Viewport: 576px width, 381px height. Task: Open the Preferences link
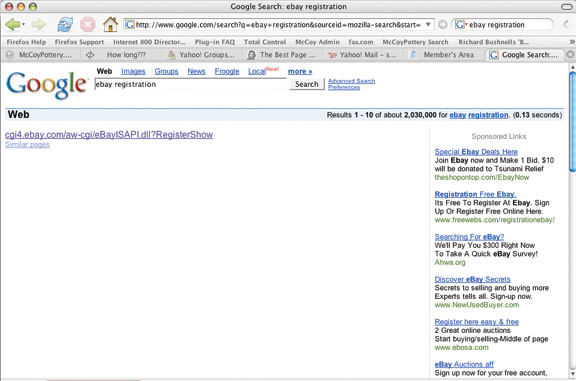tap(344, 87)
